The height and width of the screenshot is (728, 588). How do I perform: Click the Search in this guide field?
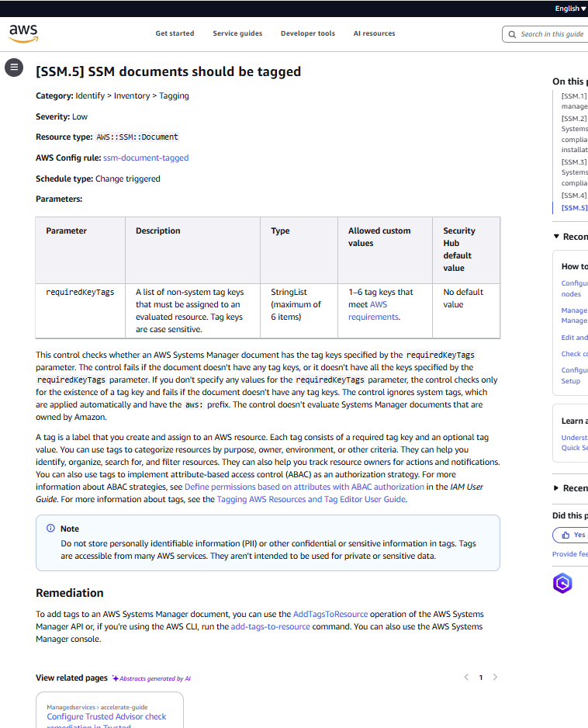click(552, 34)
